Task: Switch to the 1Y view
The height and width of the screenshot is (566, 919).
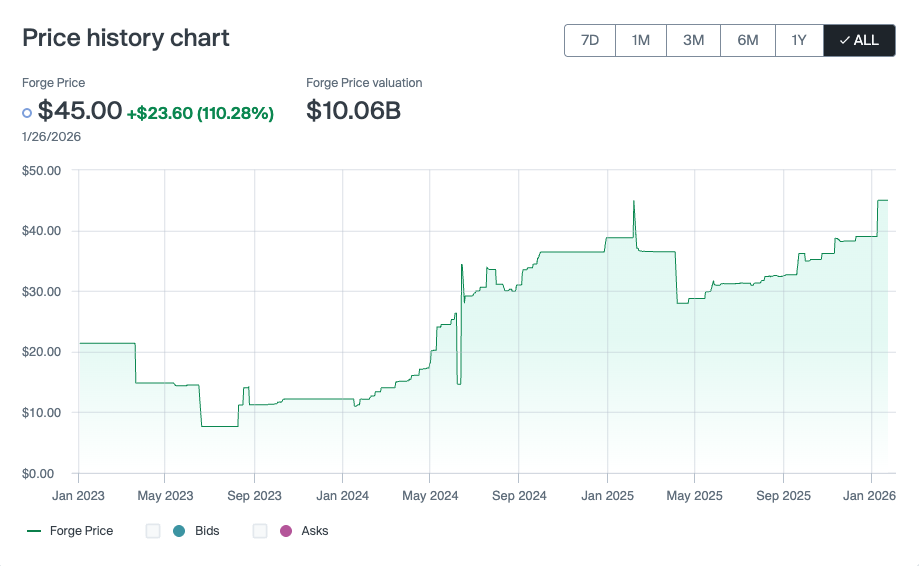Action: tap(798, 40)
